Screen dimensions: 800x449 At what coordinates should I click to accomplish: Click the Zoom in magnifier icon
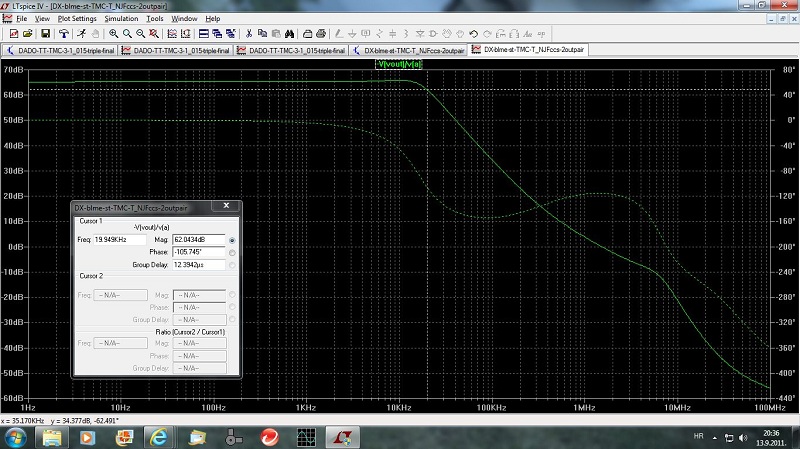pyautogui.click(x=114, y=33)
